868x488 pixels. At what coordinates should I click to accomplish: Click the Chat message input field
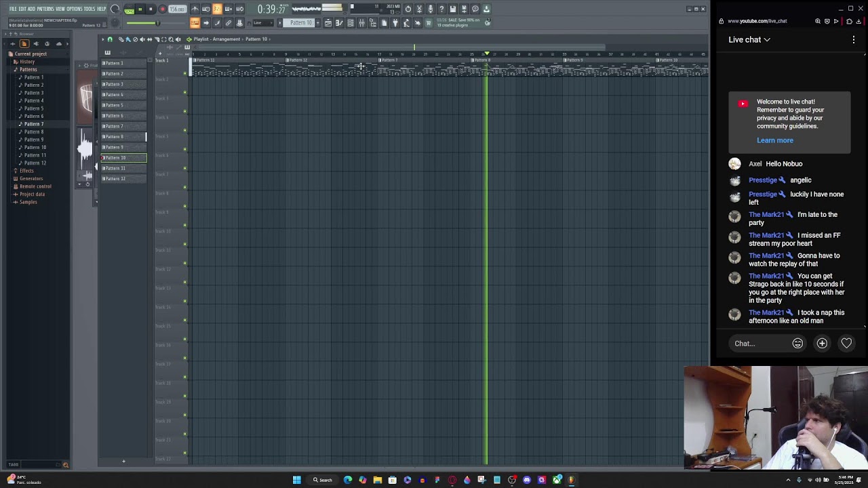pos(758,344)
